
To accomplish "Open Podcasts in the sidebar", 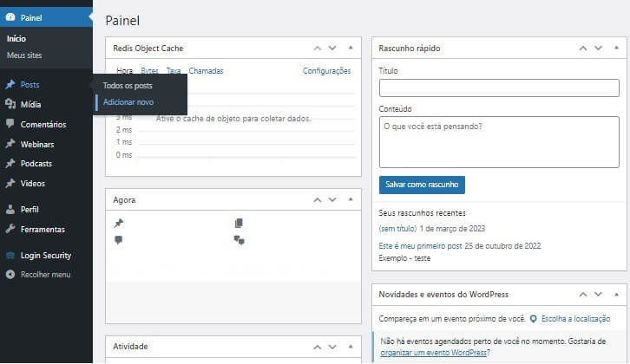I will click(x=46, y=163).
